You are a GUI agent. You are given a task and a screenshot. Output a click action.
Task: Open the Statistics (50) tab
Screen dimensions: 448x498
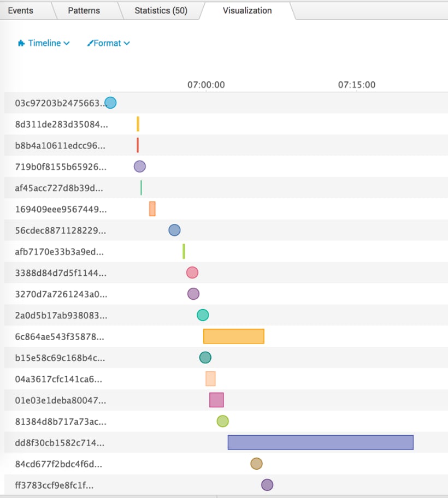click(161, 10)
